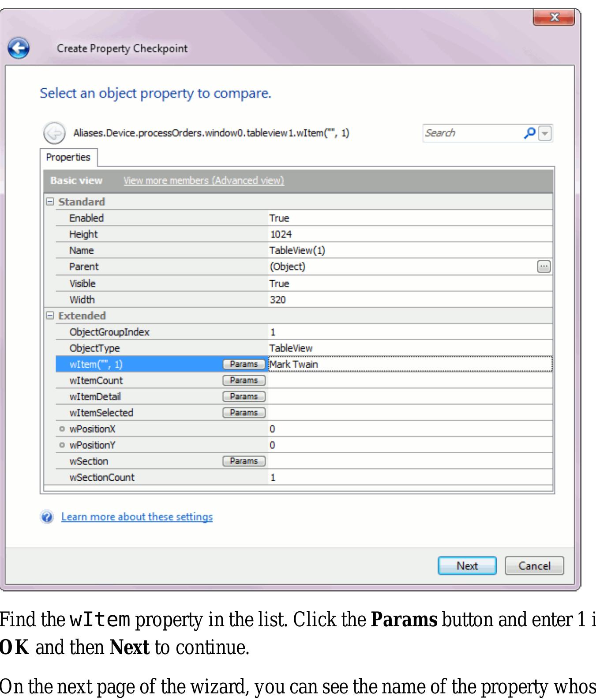Click the 1024 height value
Viewport: 596px width, 700px height.
[x=281, y=234]
